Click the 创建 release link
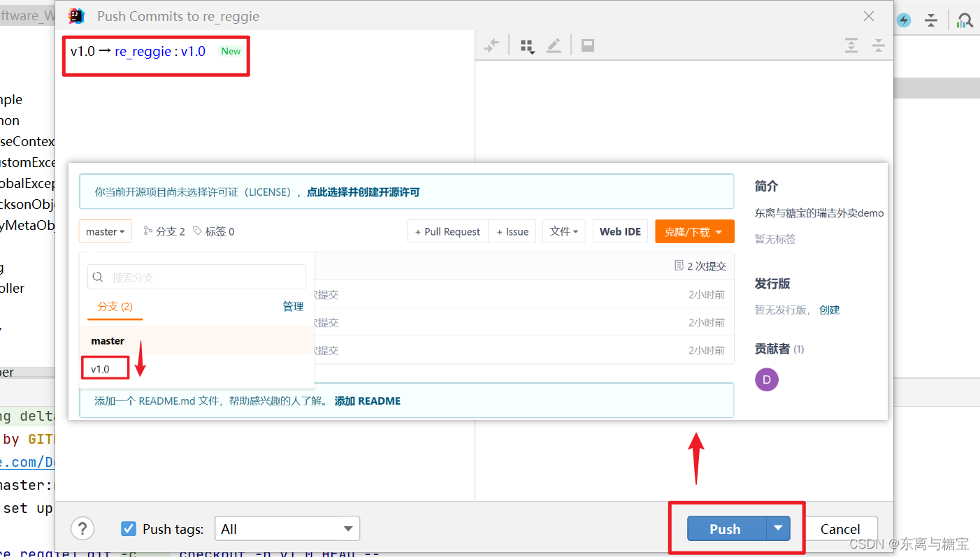This screenshot has height=557, width=980. [x=829, y=310]
